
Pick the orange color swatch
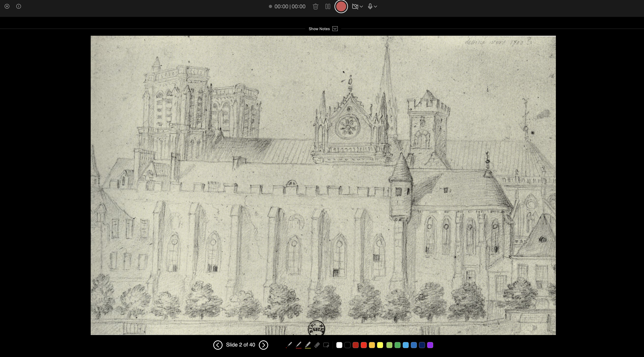372,345
